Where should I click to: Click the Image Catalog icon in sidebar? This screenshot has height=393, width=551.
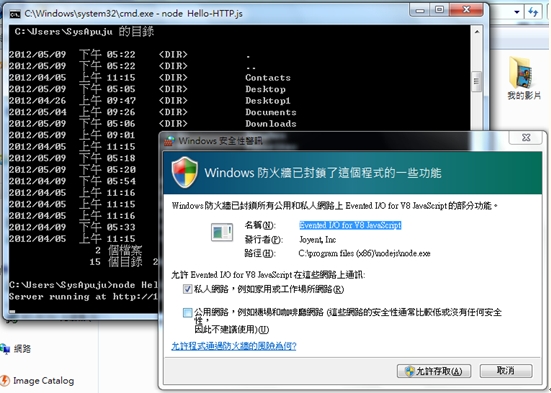5,380
